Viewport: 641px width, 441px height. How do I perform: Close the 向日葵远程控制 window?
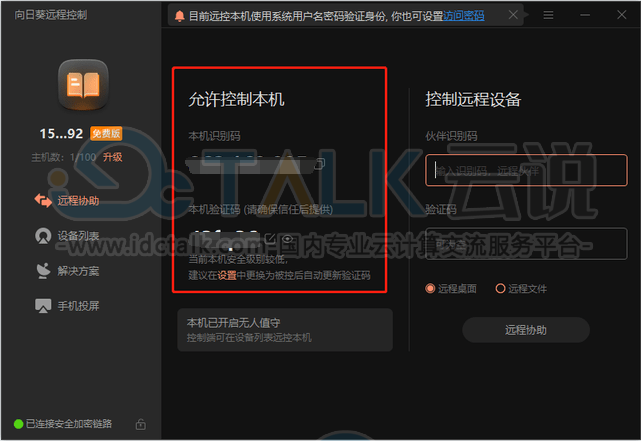(x=621, y=15)
